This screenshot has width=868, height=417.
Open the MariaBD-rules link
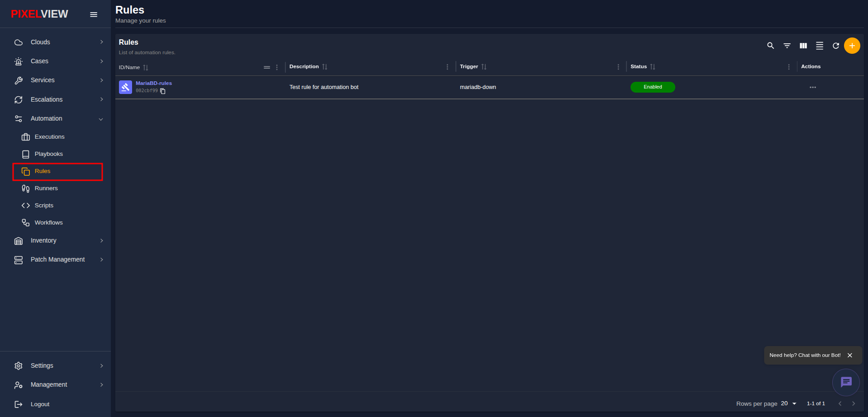click(x=154, y=83)
